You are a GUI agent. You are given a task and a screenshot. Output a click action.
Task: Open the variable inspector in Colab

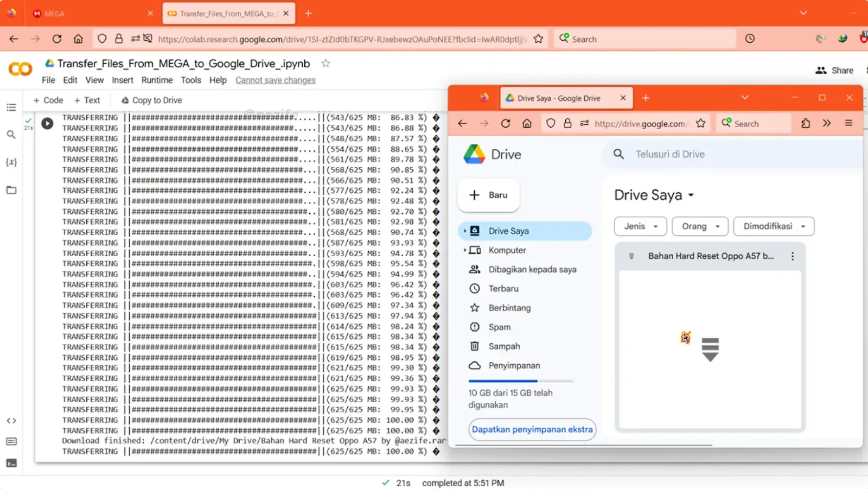[x=11, y=162]
